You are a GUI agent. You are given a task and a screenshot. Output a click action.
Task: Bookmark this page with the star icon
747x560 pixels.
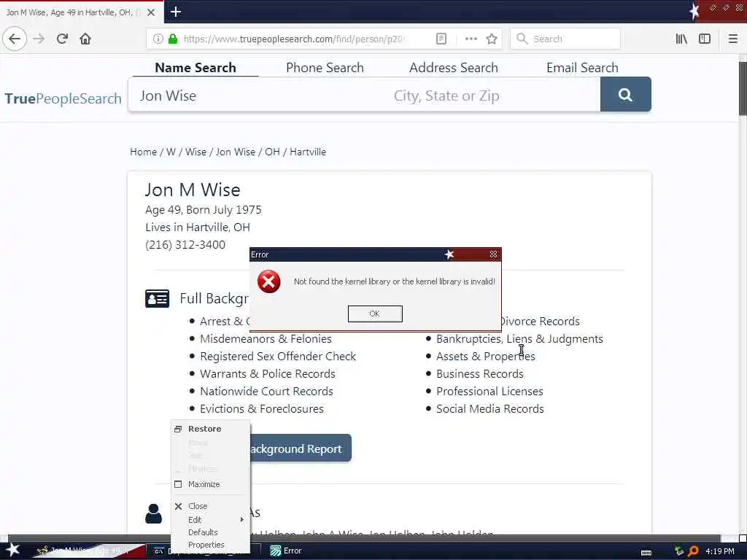click(x=492, y=39)
